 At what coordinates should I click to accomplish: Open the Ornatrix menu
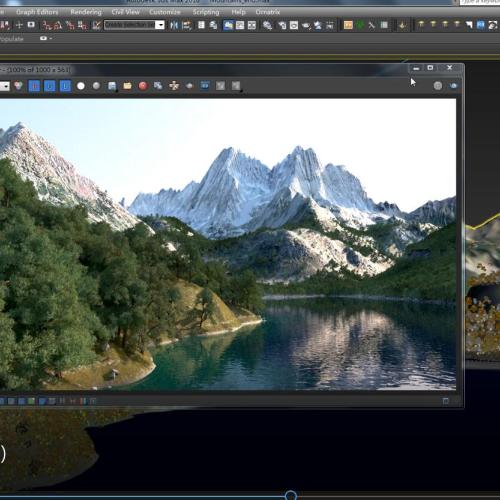point(268,12)
